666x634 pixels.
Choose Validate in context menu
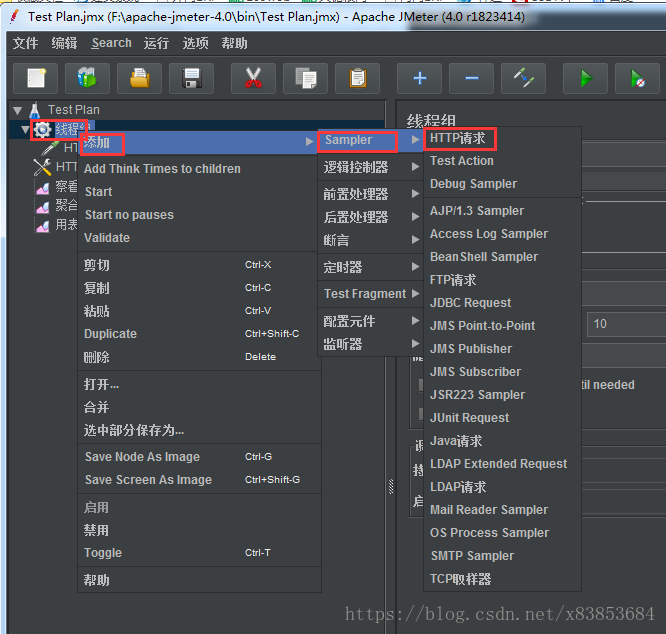coord(198,238)
